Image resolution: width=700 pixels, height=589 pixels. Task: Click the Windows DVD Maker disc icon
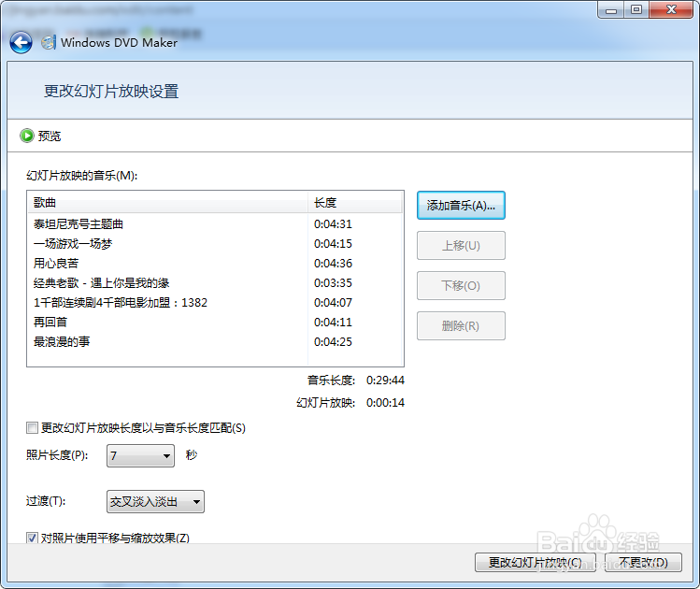pyautogui.click(x=49, y=42)
